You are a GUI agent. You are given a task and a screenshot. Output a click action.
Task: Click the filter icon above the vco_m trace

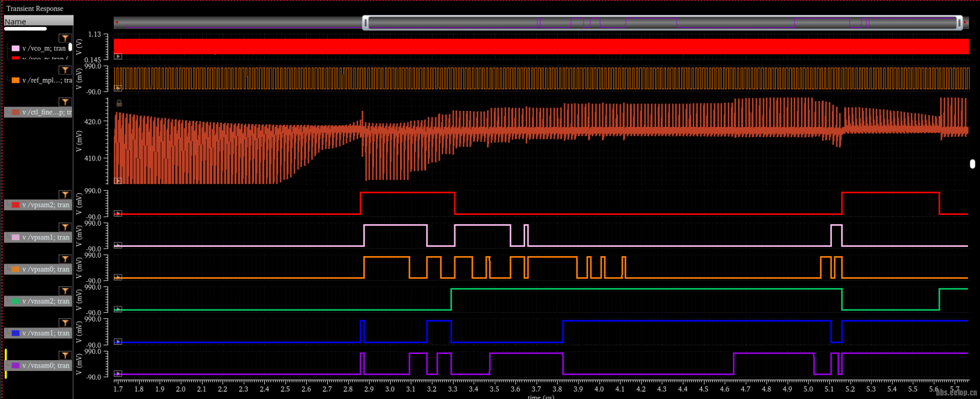click(65, 38)
